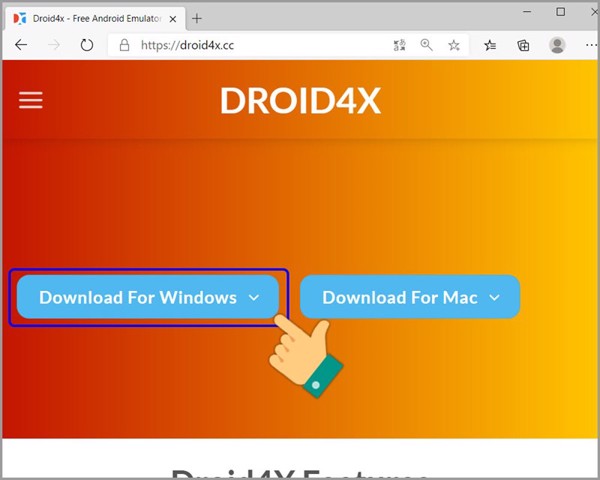Click Download For Windows button
This screenshot has height=480, width=600.
point(148,297)
